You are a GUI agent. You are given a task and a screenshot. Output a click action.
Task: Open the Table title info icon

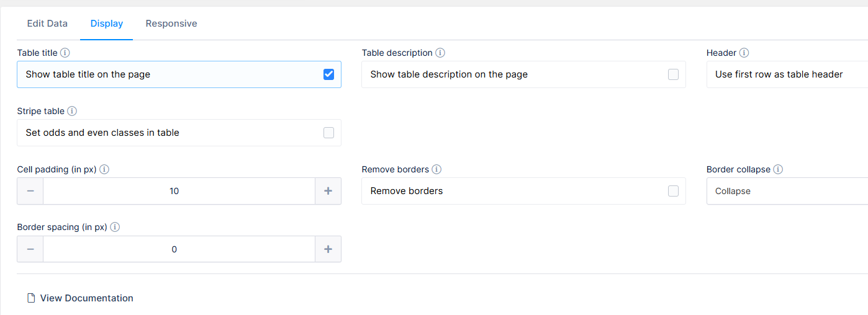tap(65, 53)
